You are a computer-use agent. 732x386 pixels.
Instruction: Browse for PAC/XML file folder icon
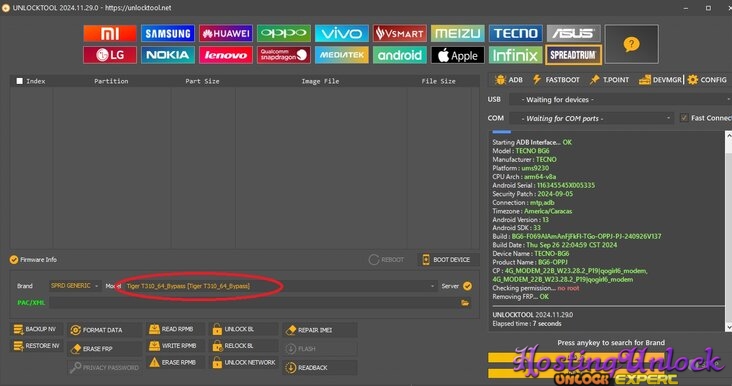[465, 303]
